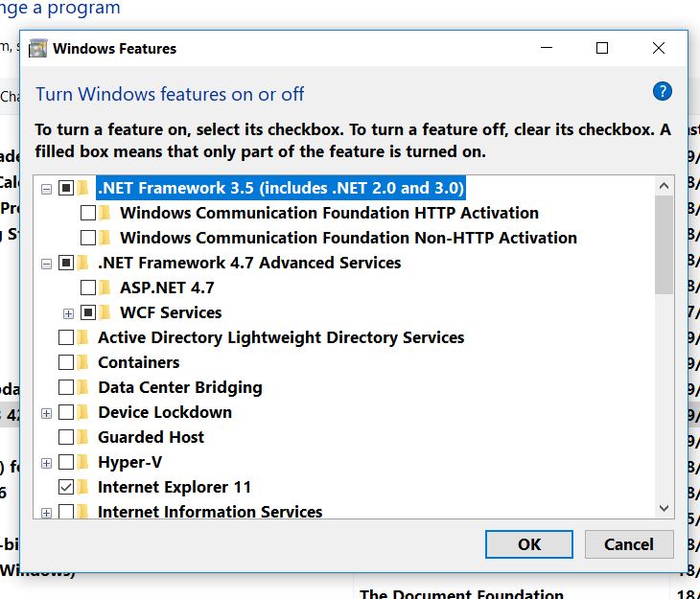Viewport: 700px width, 599px height.
Task: Select .NET Framework 4.7 Advanced Services label
Action: click(x=249, y=263)
